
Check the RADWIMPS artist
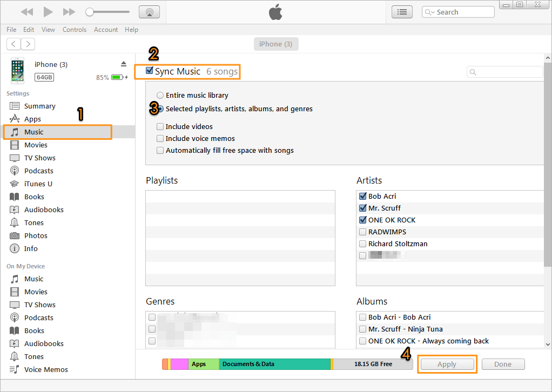362,232
